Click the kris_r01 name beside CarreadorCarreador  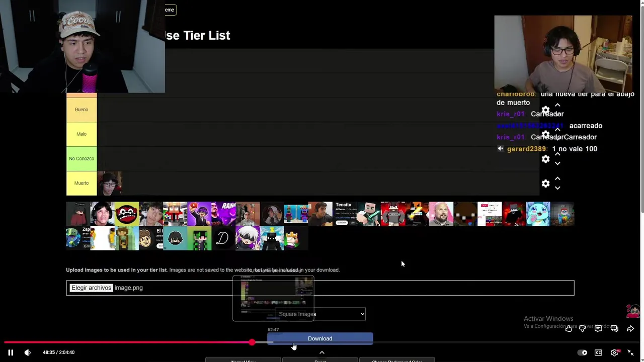[511, 137]
